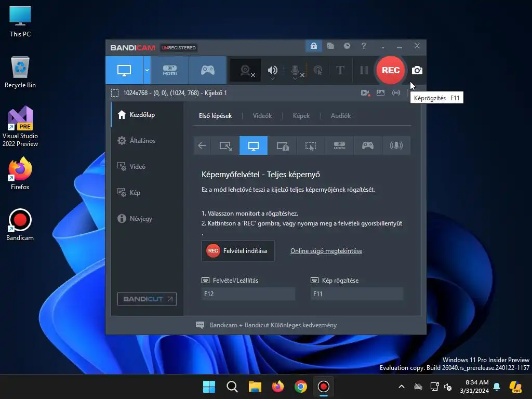Screen dimensions: 532x399
Task: Open taskbar Search
Action: tap(232, 387)
